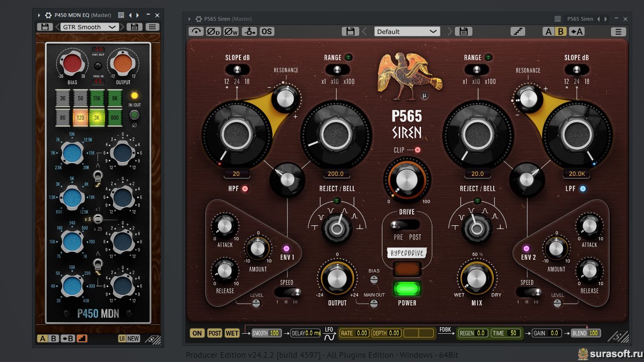
Task: Toggle the 3K band button on the EQ
Action: [97, 117]
